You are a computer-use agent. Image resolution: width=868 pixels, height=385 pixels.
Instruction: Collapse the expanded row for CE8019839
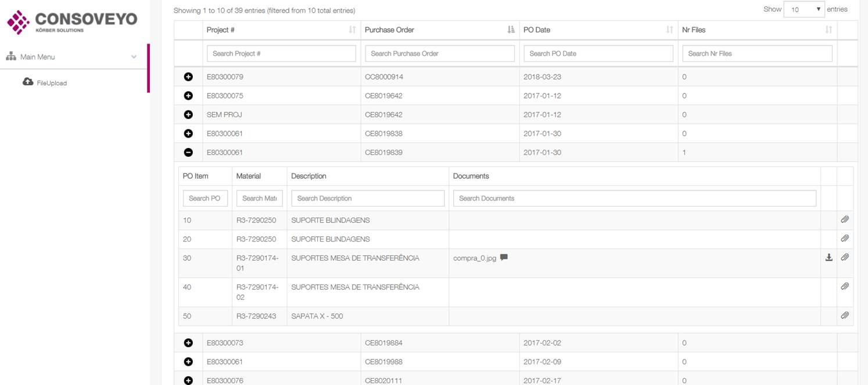point(188,152)
